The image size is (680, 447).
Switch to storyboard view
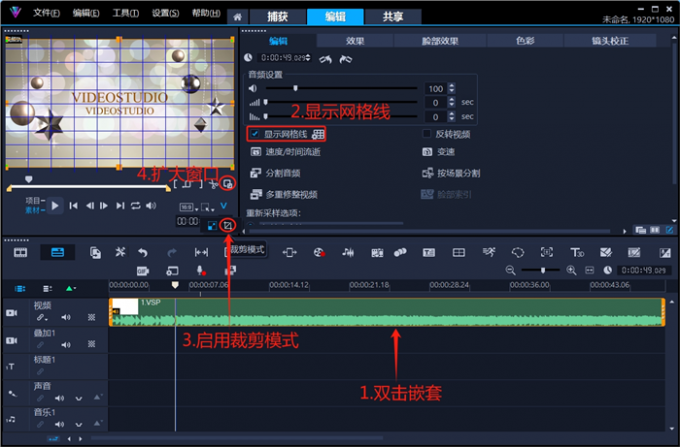(20, 253)
